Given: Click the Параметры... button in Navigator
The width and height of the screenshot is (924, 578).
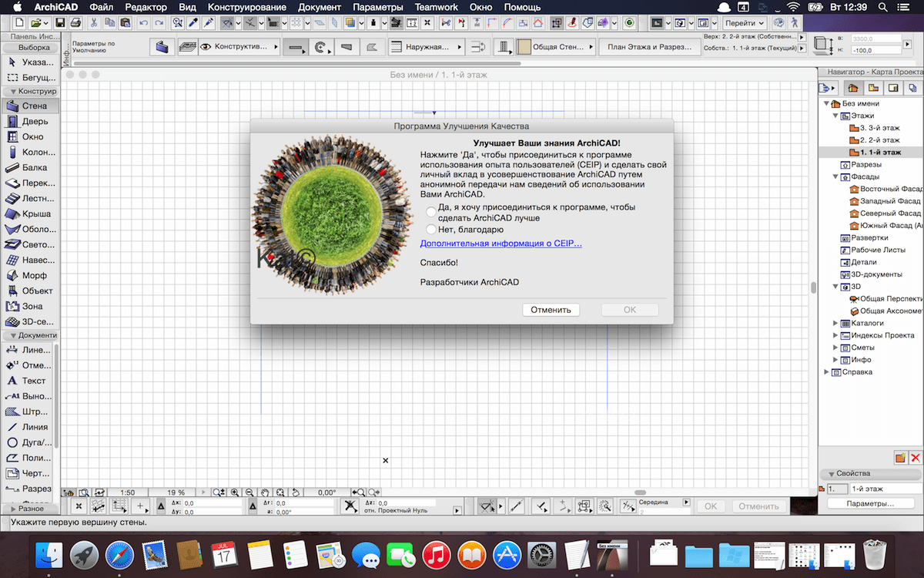Looking at the screenshot, I should click(871, 503).
